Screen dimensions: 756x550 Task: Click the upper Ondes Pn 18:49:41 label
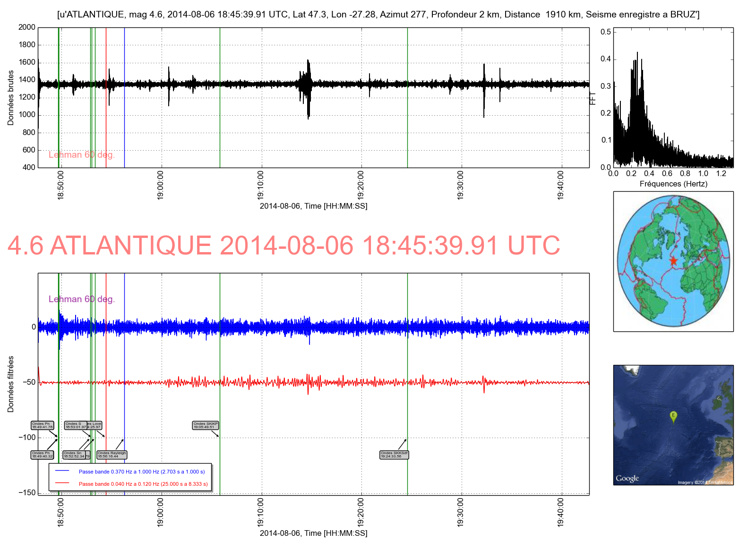43,425
